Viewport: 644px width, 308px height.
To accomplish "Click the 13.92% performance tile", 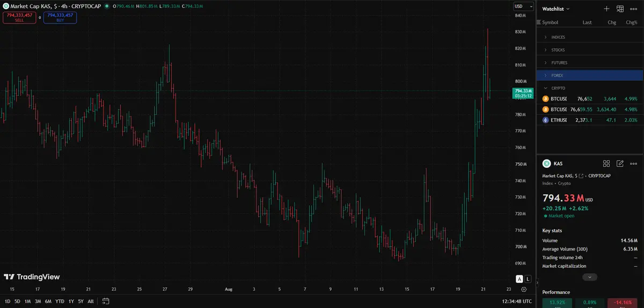I will 556,303.
